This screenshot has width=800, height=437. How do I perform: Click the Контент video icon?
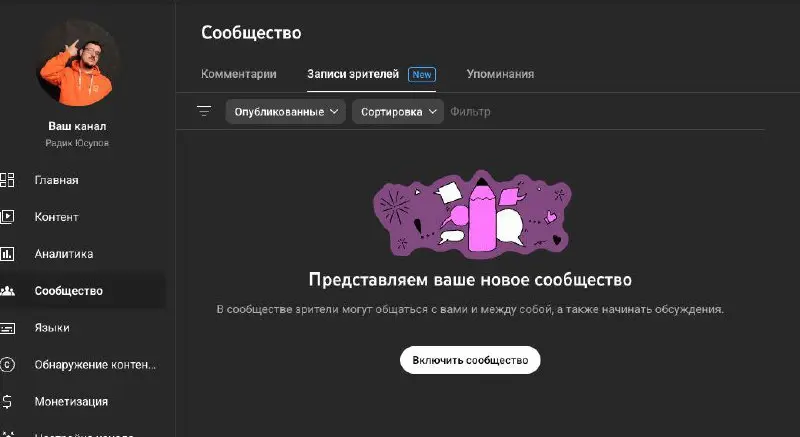pos(7,217)
